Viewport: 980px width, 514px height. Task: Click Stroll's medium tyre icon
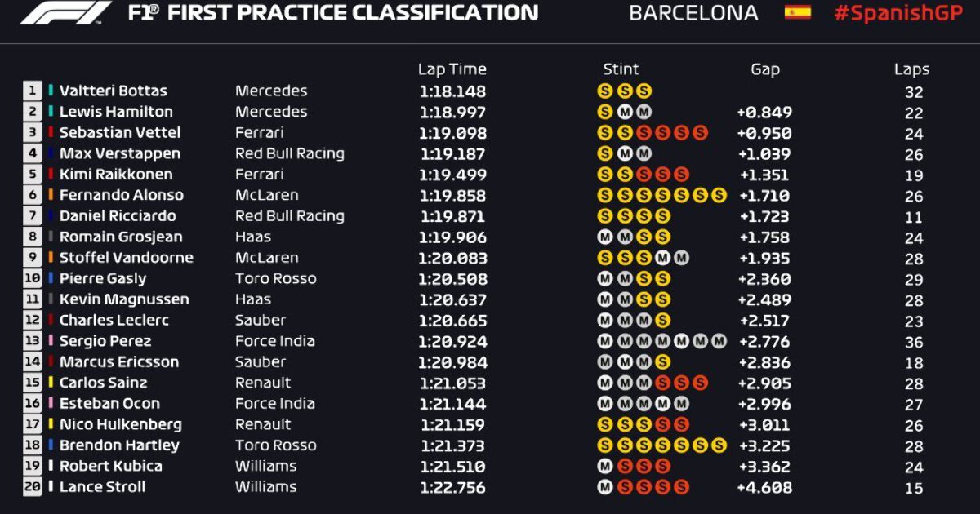pos(605,487)
